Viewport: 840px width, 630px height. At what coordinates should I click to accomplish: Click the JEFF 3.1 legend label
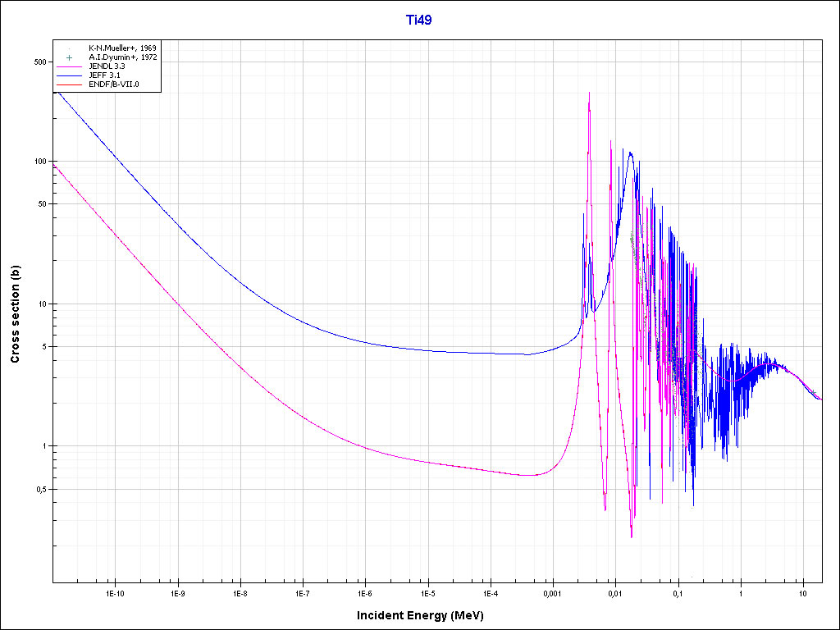pyautogui.click(x=104, y=75)
